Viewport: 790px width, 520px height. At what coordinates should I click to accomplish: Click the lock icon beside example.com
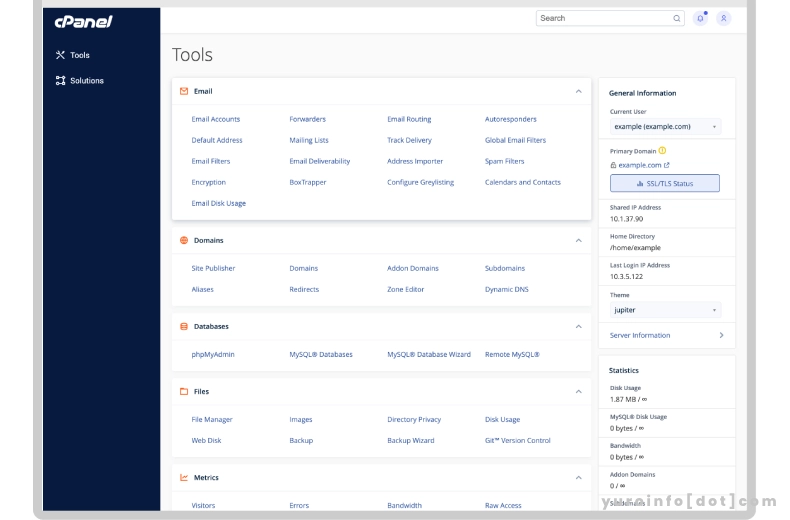point(613,165)
